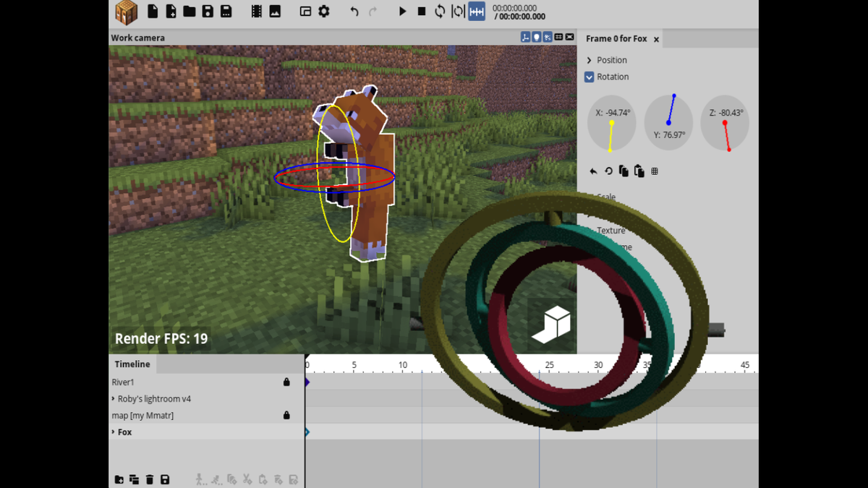The image size is (868, 488).
Task: Copy rotation values
Action: 624,171
